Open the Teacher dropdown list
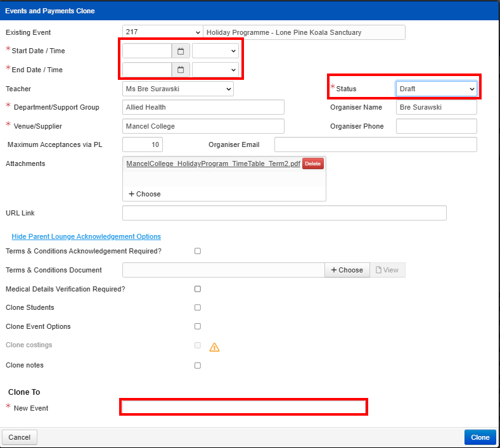 (x=177, y=89)
